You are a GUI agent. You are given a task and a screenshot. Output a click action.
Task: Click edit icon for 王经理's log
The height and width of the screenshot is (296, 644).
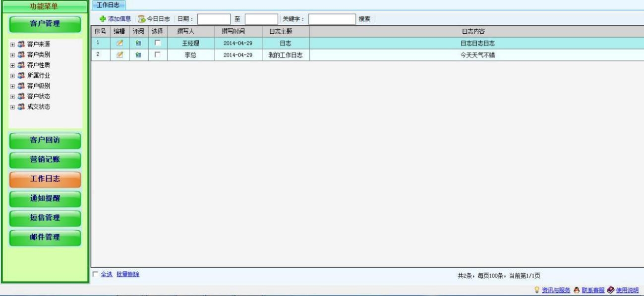point(119,43)
